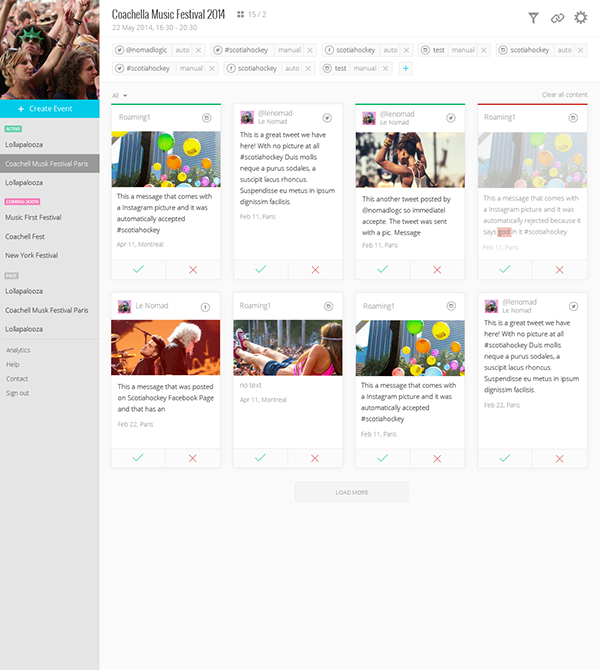
Task: Click Clear all content link
Action: coord(565,94)
